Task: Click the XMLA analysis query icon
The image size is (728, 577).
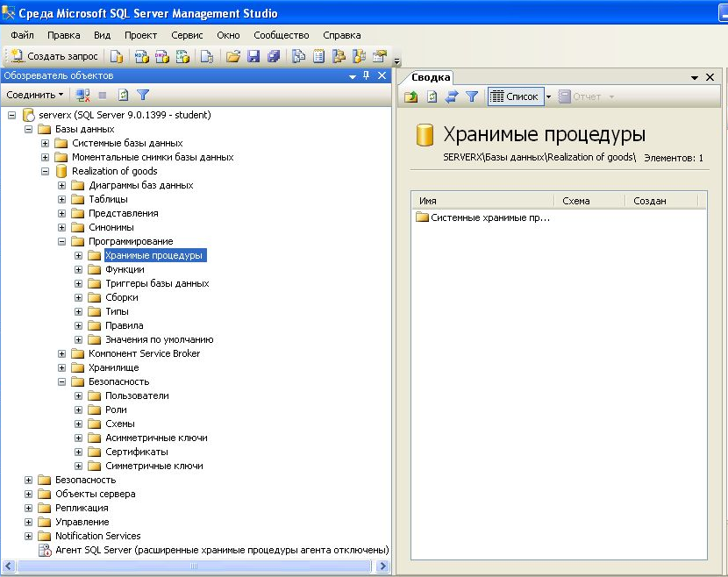Action: tap(182, 57)
